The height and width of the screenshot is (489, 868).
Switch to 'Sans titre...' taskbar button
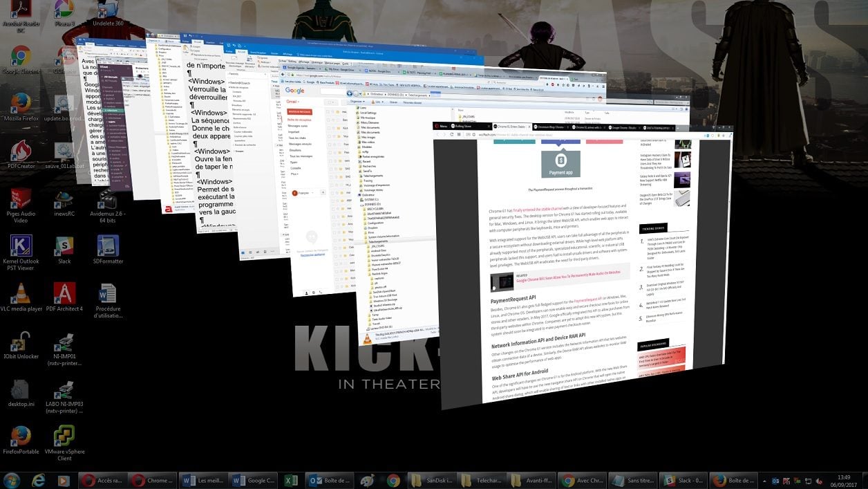click(634, 480)
